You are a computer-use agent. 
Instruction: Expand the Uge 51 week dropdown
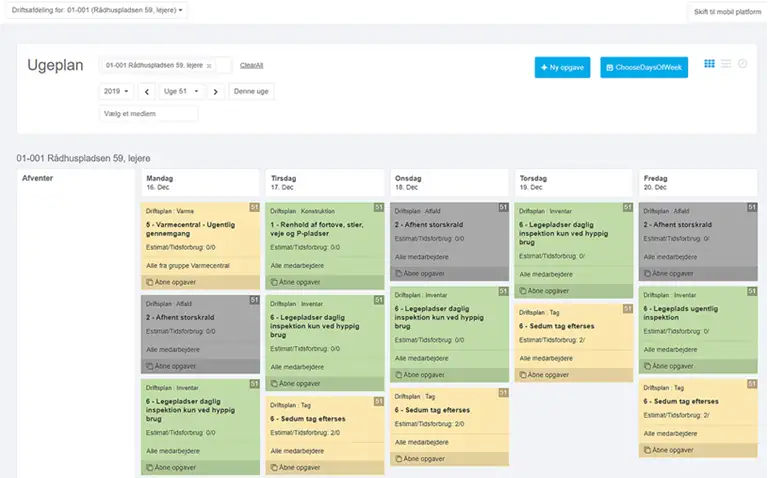pyautogui.click(x=181, y=91)
